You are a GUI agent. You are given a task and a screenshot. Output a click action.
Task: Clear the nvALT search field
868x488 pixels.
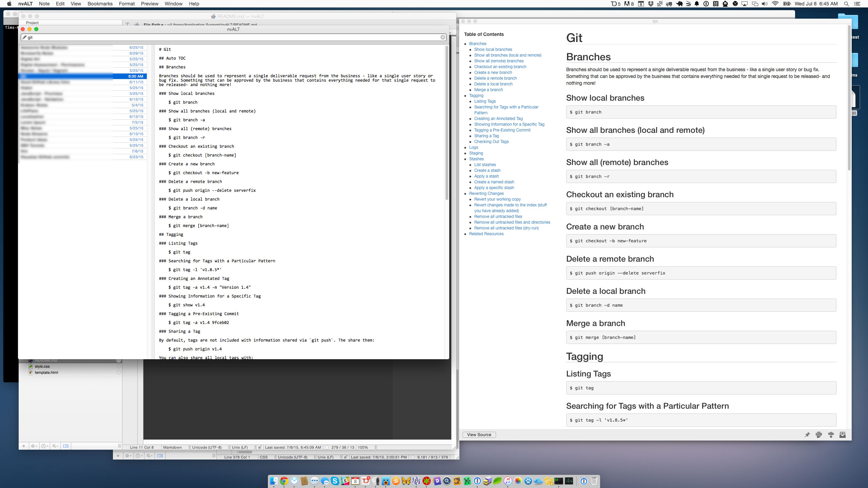[x=442, y=37]
